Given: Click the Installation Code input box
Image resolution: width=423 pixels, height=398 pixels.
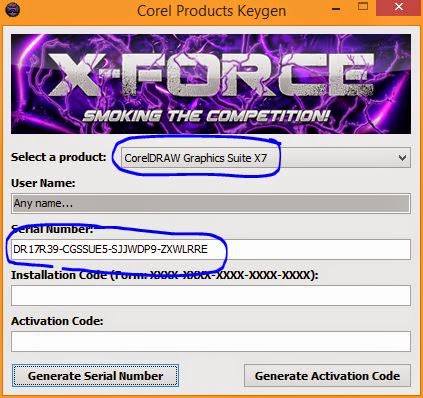Looking at the screenshot, I should coord(211,295).
